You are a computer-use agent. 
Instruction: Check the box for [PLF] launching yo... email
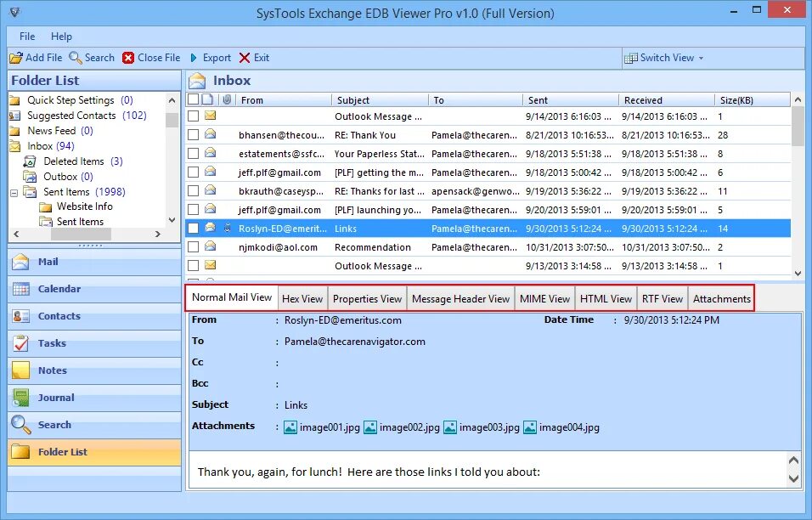click(x=193, y=210)
